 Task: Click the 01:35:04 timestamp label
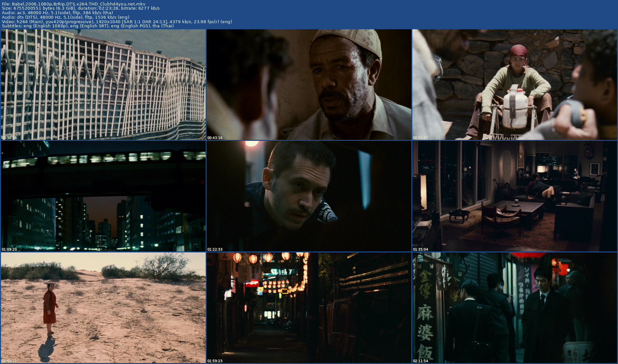click(x=420, y=249)
